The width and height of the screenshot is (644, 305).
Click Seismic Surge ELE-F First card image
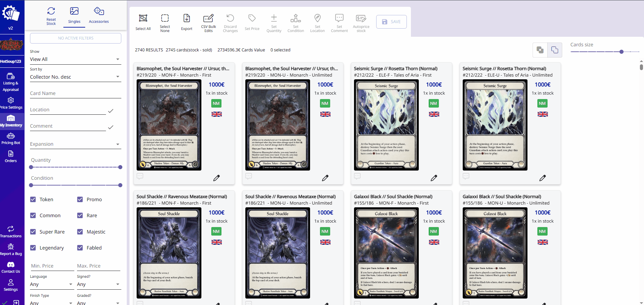click(386, 125)
